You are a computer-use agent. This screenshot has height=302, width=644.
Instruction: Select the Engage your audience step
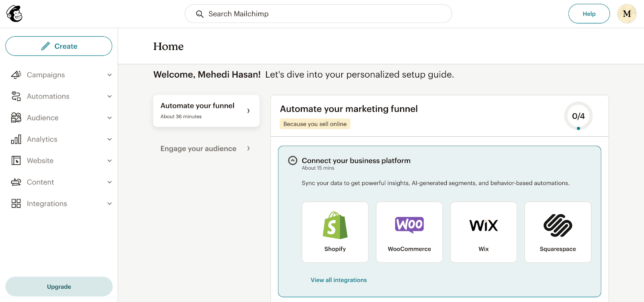click(206, 148)
